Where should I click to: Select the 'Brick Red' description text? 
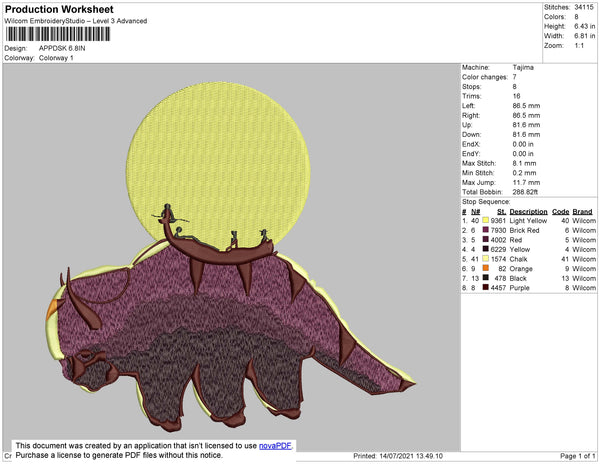tap(524, 230)
